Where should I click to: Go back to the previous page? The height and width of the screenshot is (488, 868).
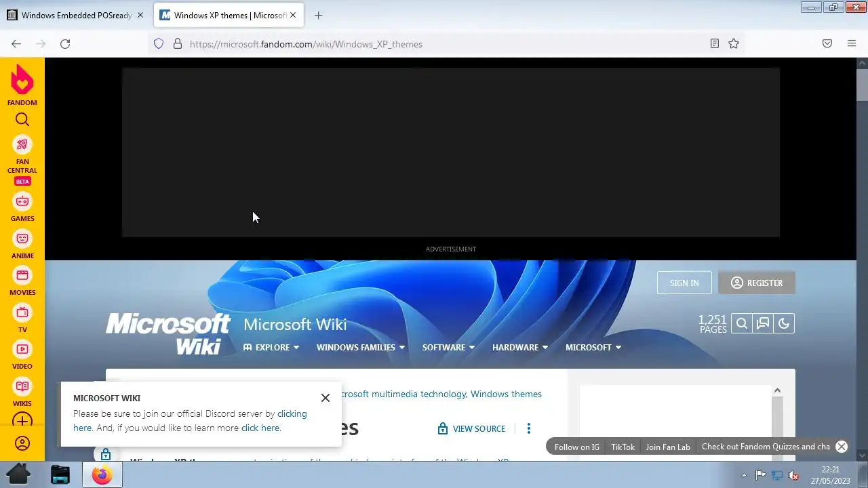point(16,43)
